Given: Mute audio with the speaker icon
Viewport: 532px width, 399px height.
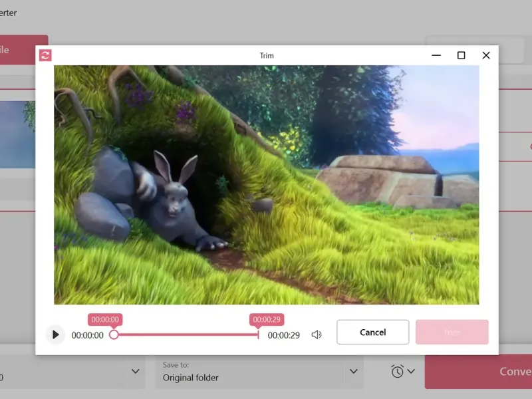Looking at the screenshot, I should [317, 335].
